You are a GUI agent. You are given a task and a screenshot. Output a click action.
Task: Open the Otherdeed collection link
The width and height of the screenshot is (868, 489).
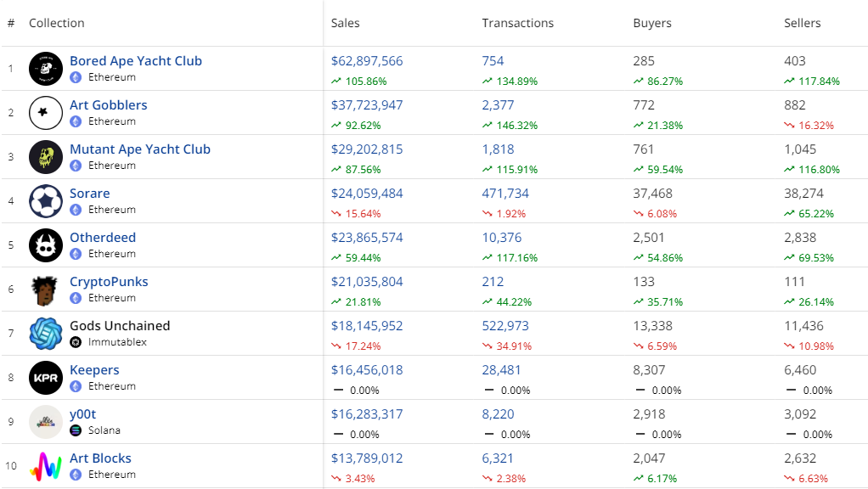click(x=103, y=238)
